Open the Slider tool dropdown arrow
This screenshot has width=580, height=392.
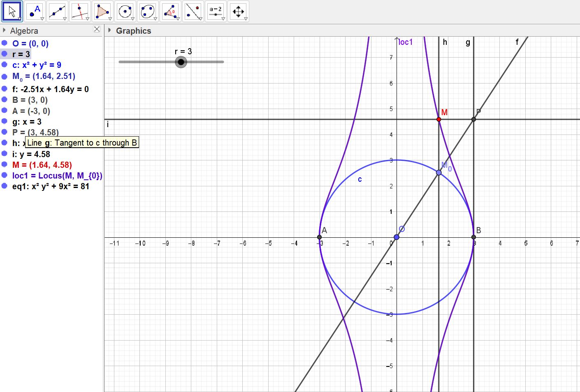point(223,19)
